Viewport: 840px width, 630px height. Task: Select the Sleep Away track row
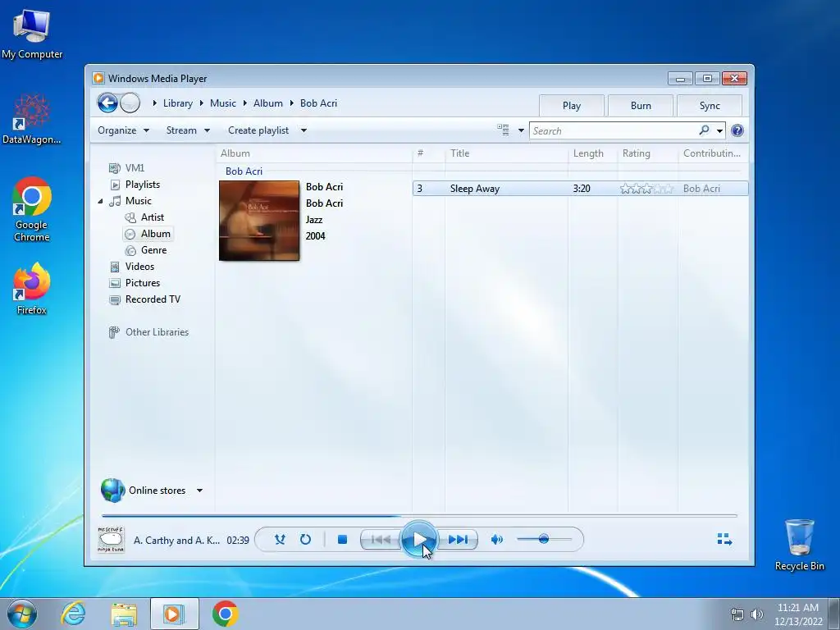580,189
